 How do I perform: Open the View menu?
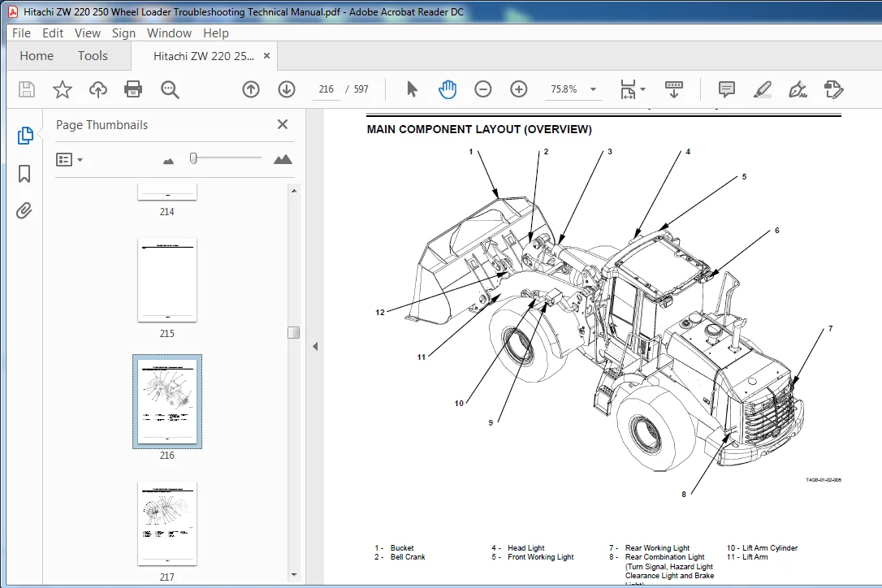click(x=88, y=33)
